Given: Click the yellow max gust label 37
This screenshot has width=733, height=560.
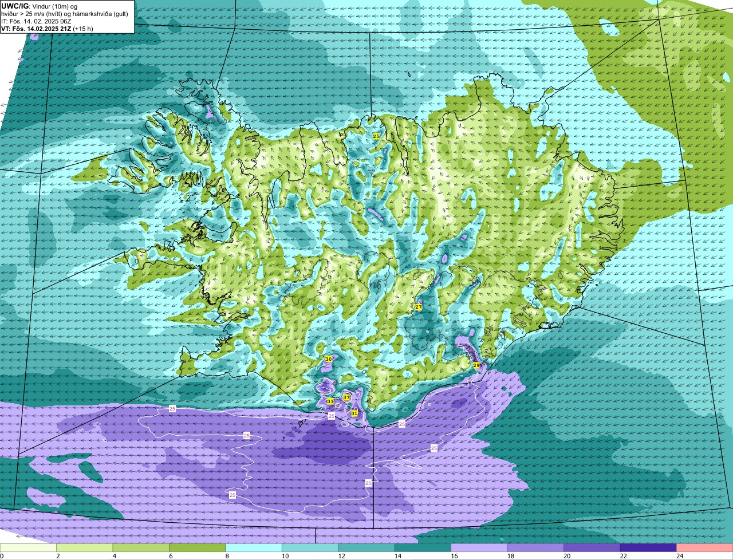Looking at the screenshot, I should pyautogui.click(x=346, y=397).
